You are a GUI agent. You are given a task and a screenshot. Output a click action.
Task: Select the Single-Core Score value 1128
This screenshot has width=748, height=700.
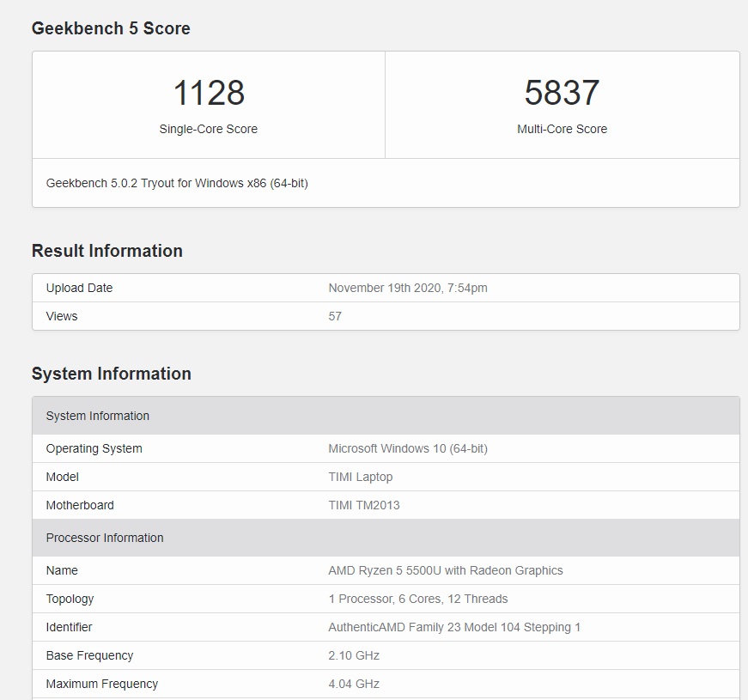(209, 92)
